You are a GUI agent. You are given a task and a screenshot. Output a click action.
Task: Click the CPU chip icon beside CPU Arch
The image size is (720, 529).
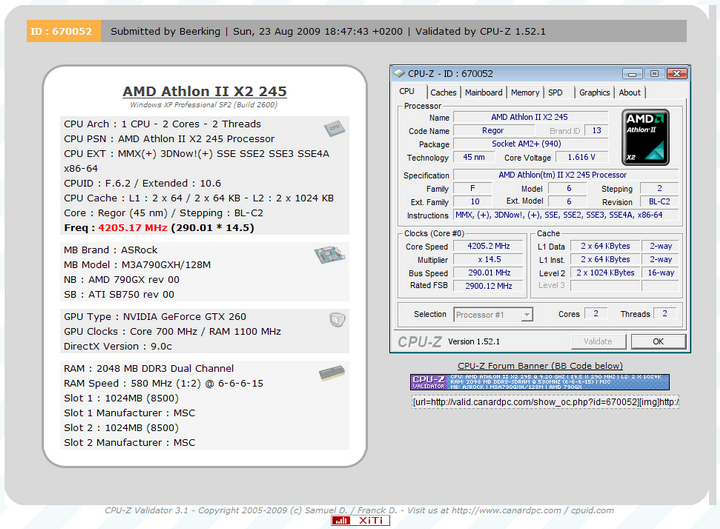(x=334, y=128)
